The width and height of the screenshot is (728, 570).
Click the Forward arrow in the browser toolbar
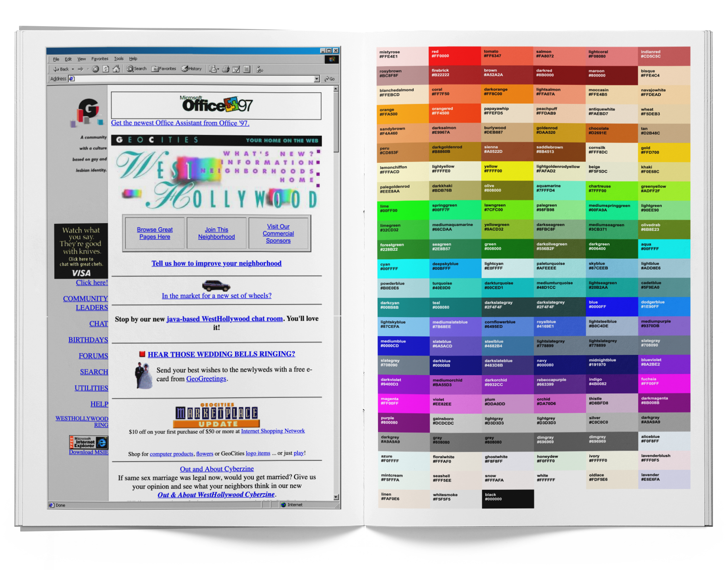click(x=80, y=69)
